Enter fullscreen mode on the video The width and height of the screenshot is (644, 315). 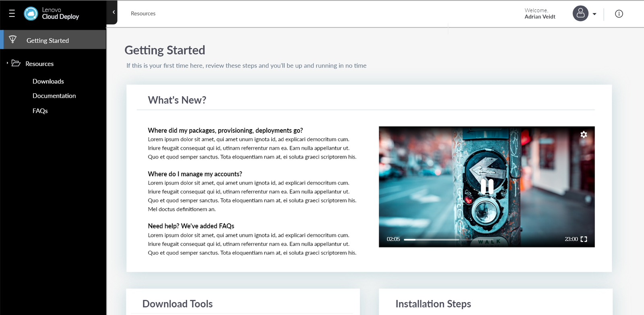[584, 239]
